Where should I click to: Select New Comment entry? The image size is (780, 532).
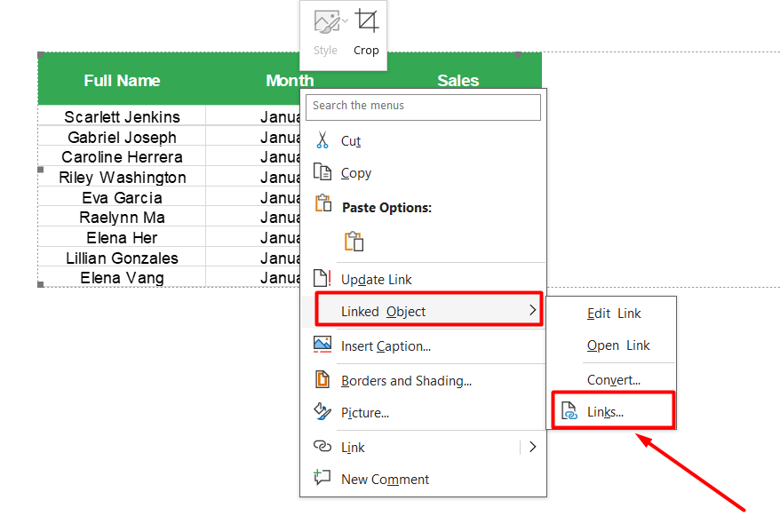coord(423,480)
